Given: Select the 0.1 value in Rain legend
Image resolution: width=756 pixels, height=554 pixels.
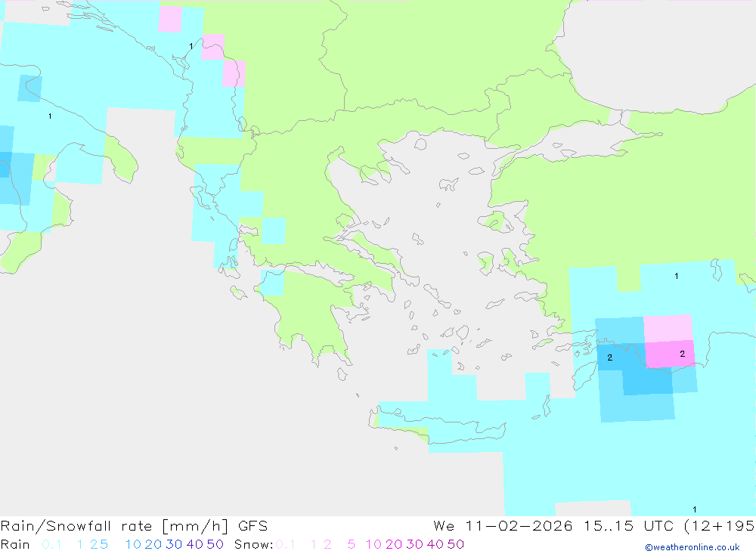Looking at the screenshot, I should click(51, 544).
